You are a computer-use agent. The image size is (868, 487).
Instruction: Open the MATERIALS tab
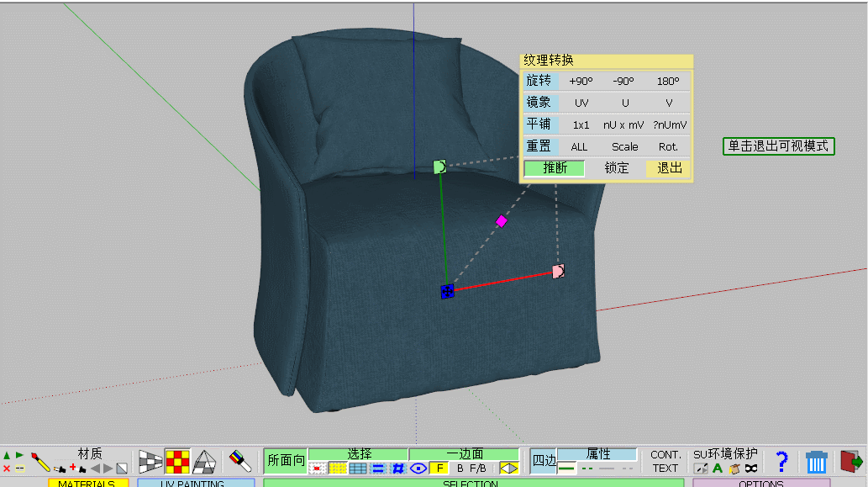87,483
